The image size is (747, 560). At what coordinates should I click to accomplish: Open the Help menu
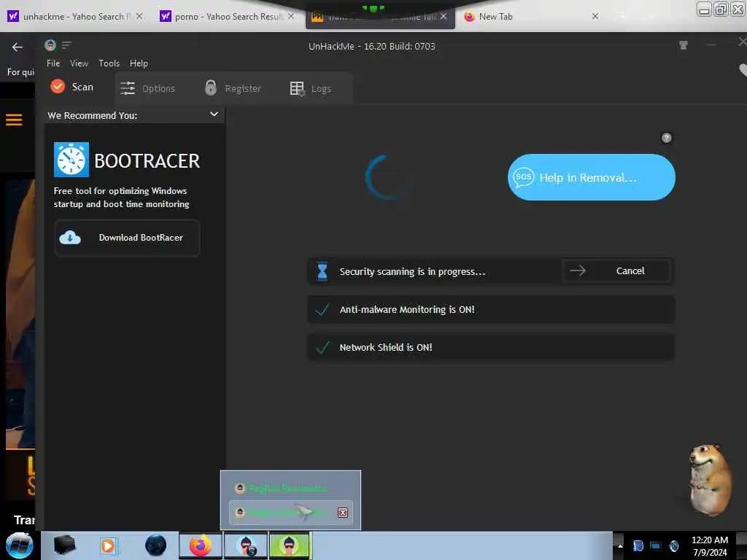click(x=139, y=63)
